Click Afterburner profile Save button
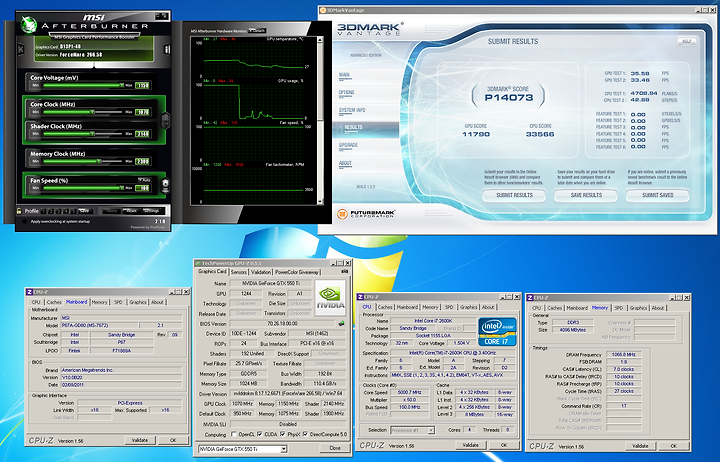This screenshot has height=462, width=720. [x=84, y=211]
